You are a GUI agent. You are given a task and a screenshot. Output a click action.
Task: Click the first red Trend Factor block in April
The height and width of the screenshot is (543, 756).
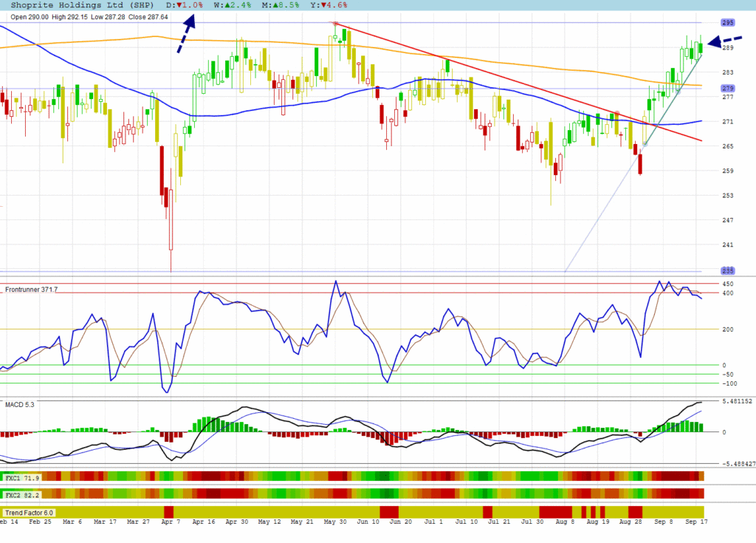[x=168, y=512]
